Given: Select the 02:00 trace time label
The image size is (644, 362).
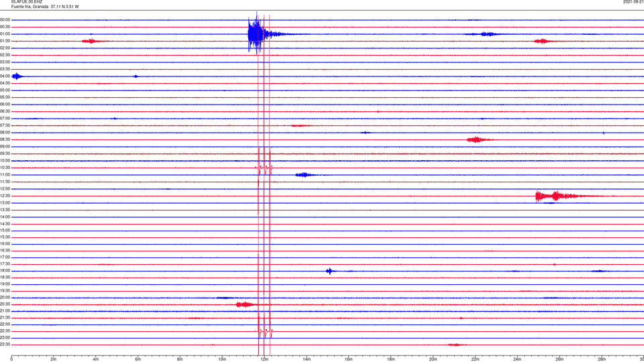Looking at the screenshot, I should point(5,48).
